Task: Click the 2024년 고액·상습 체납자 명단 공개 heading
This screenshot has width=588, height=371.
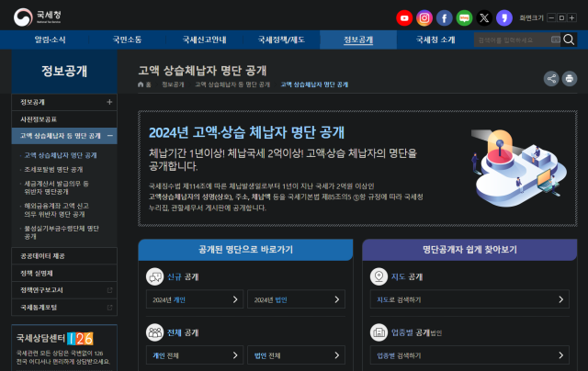Action: (x=246, y=132)
